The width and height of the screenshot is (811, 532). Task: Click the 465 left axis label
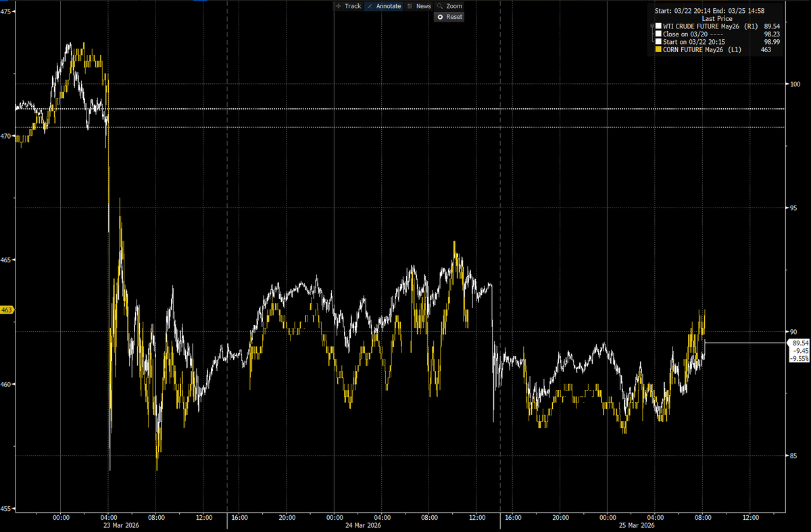click(7, 260)
